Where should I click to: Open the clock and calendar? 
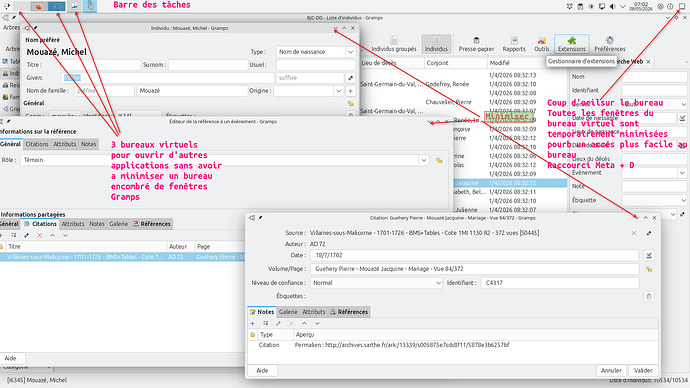pos(641,6)
